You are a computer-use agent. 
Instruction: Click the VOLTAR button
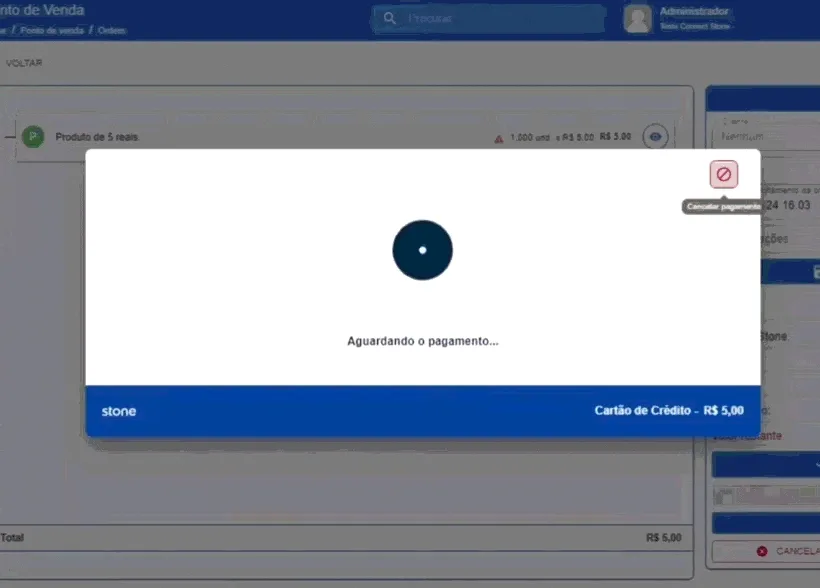(24, 63)
